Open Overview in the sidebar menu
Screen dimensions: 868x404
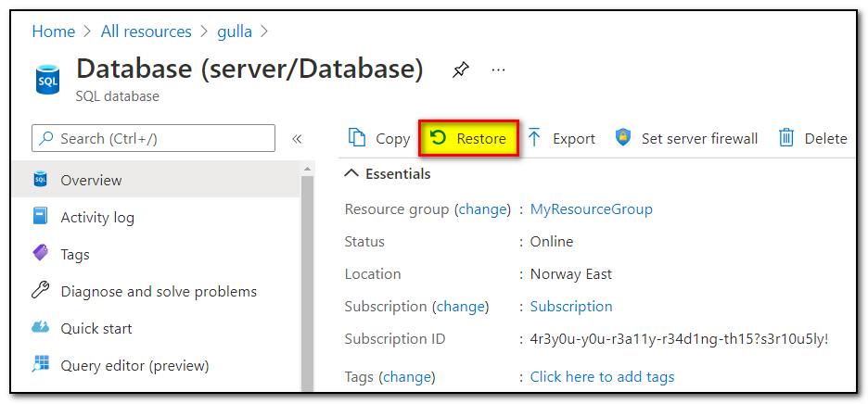[x=156, y=180]
